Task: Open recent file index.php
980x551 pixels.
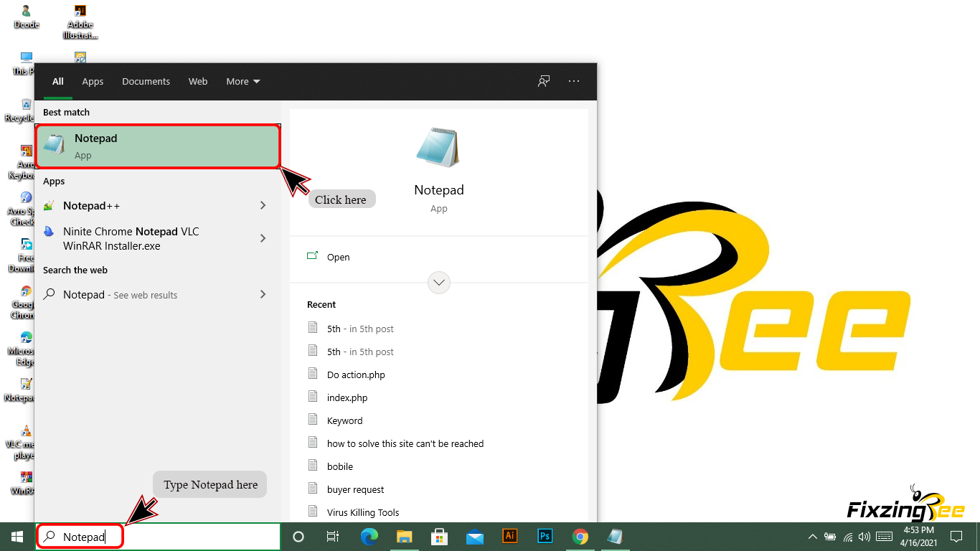Action: (x=347, y=397)
